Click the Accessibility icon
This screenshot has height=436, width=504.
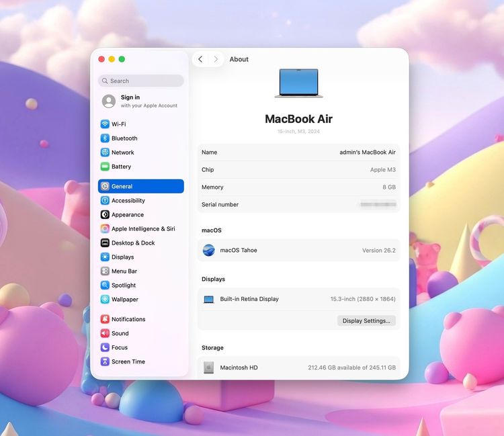pos(105,201)
